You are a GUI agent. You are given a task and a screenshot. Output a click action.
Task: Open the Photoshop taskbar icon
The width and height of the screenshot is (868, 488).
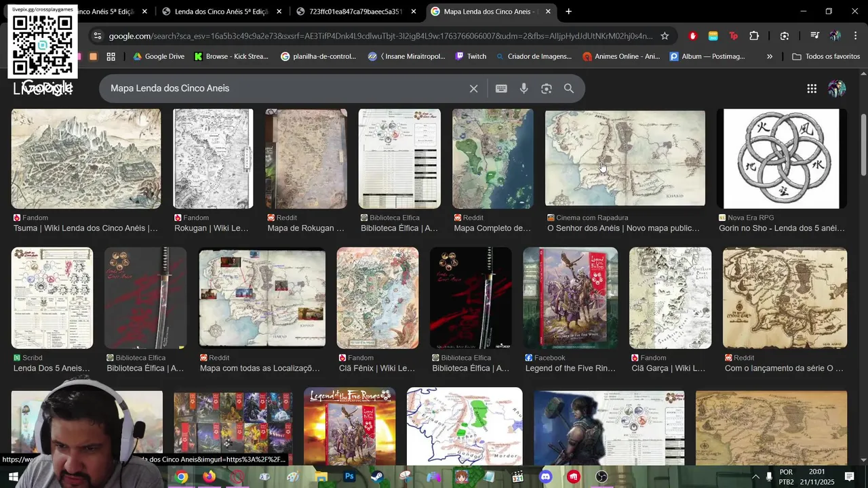349,476
